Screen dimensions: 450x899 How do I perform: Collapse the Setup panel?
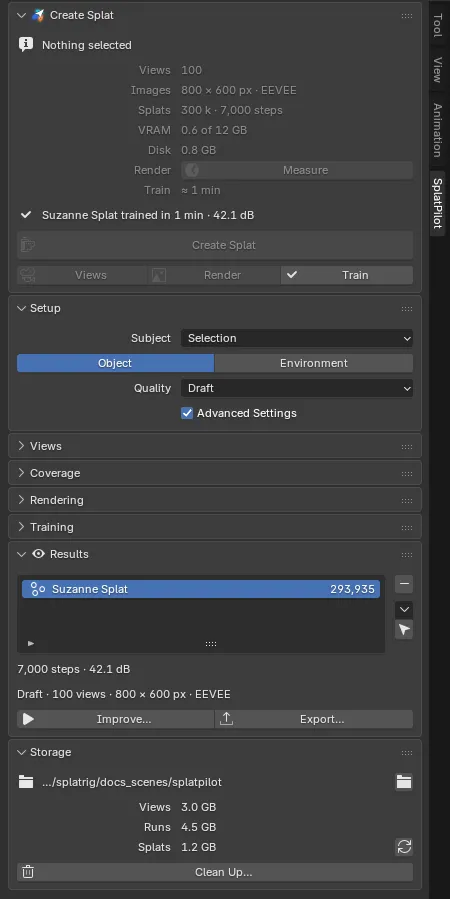[x=22, y=308]
